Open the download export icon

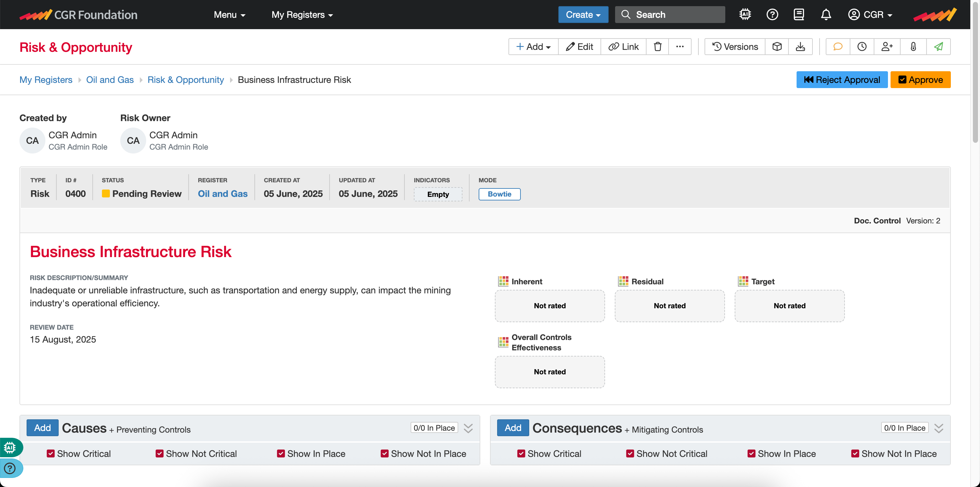click(x=801, y=46)
